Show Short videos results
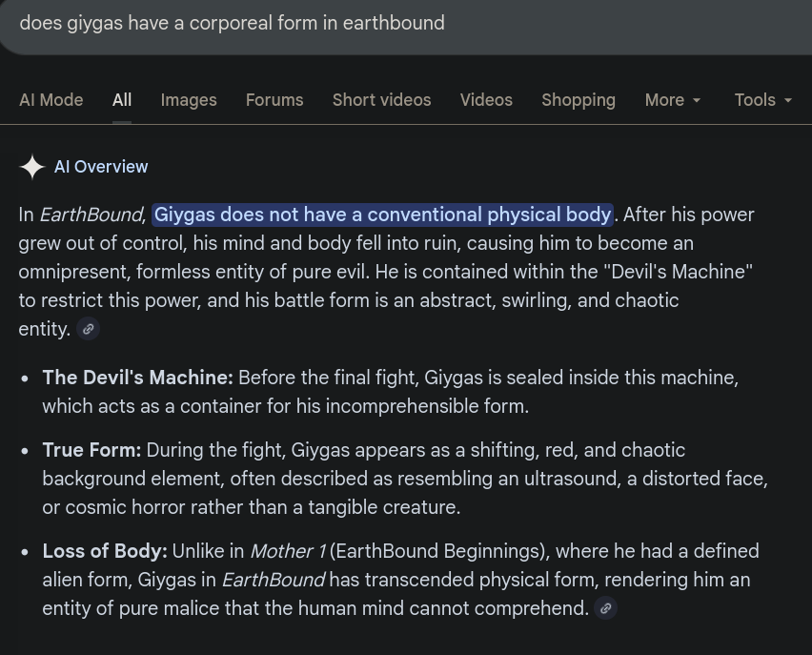 [381, 100]
